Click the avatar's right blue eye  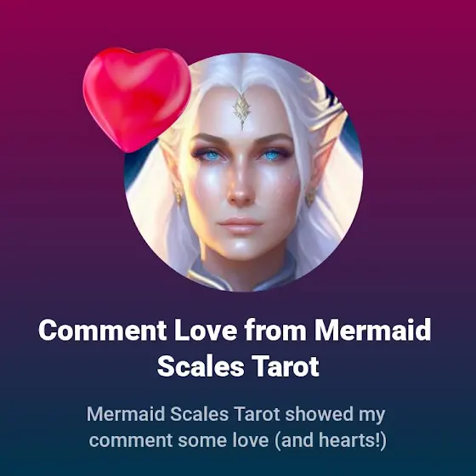click(x=270, y=156)
